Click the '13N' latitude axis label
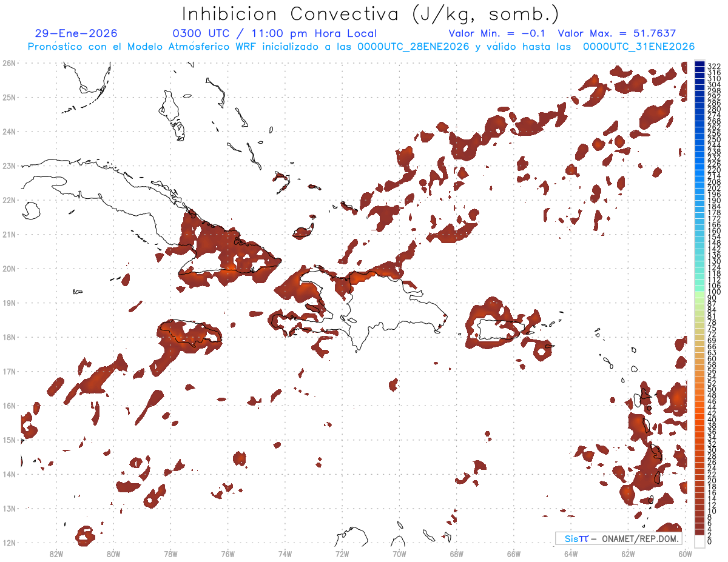The image size is (728, 562). click(x=9, y=508)
